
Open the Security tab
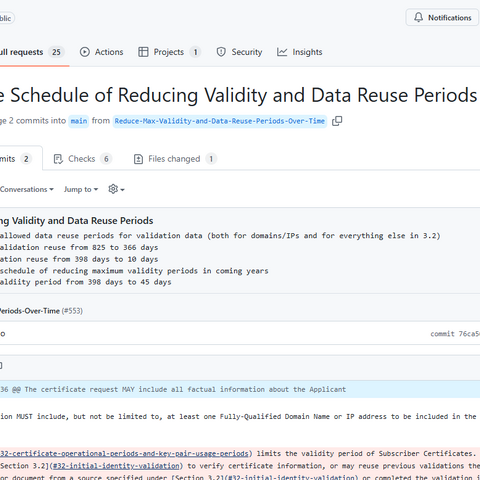pos(239,52)
